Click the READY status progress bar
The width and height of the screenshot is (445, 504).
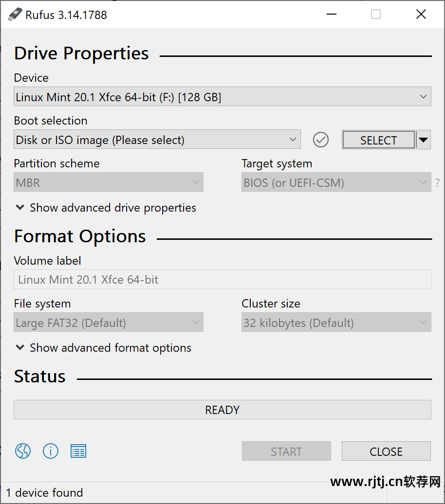222,410
